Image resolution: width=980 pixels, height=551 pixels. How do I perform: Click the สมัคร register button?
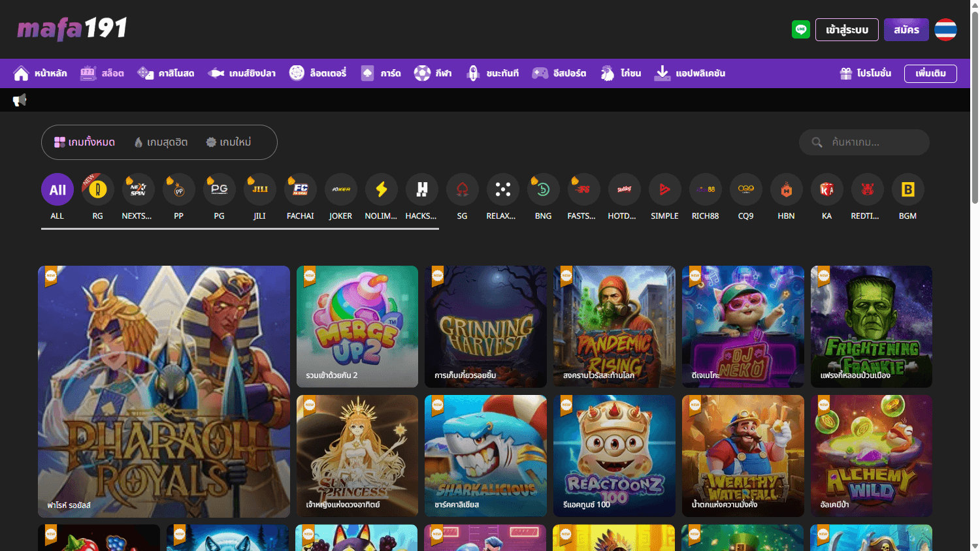click(906, 29)
